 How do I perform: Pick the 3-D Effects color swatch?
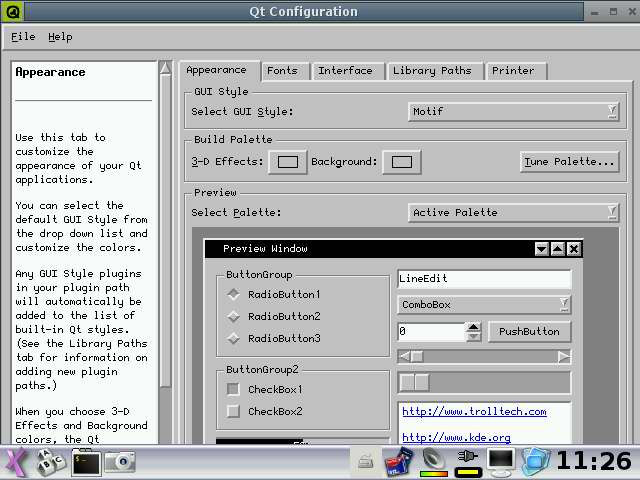coord(288,162)
